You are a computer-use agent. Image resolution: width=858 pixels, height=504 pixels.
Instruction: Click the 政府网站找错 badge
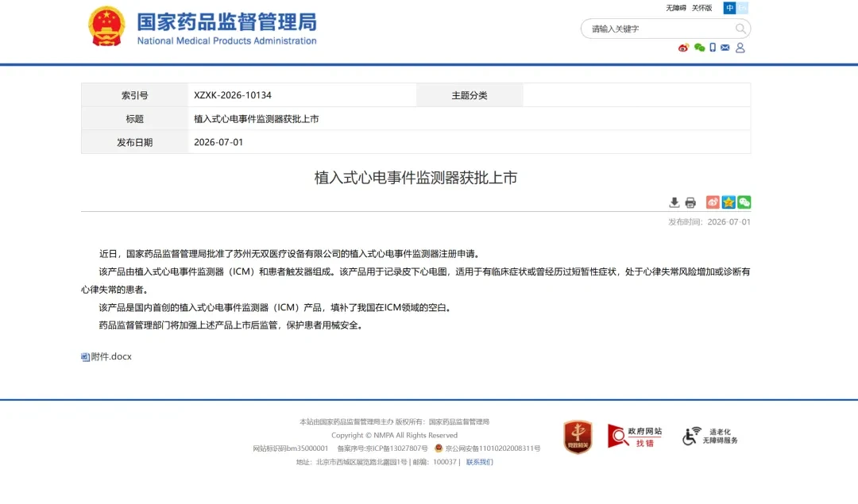click(635, 437)
